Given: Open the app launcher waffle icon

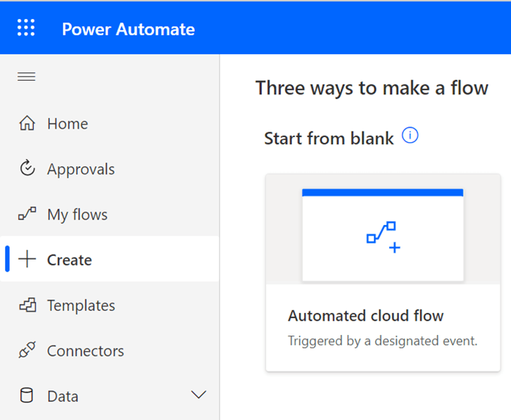Looking at the screenshot, I should click(x=26, y=27).
